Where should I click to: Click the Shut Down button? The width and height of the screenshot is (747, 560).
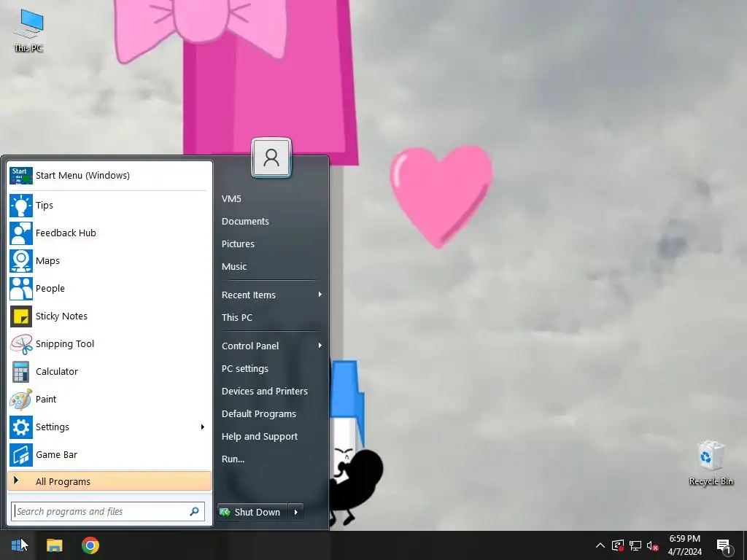point(252,513)
